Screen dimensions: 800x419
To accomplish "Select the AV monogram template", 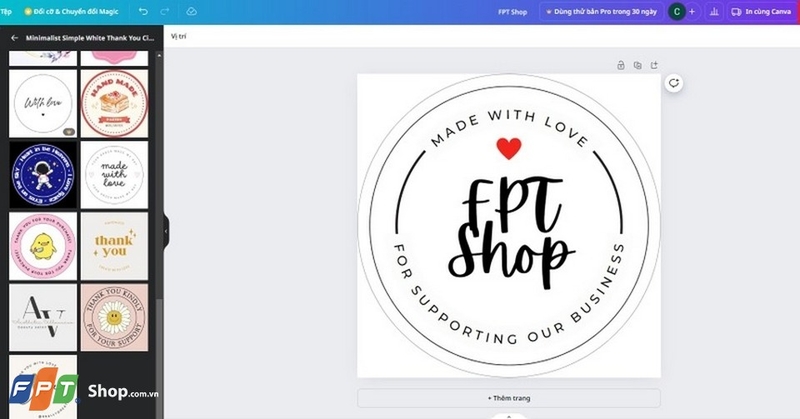I will click(43, 317).
